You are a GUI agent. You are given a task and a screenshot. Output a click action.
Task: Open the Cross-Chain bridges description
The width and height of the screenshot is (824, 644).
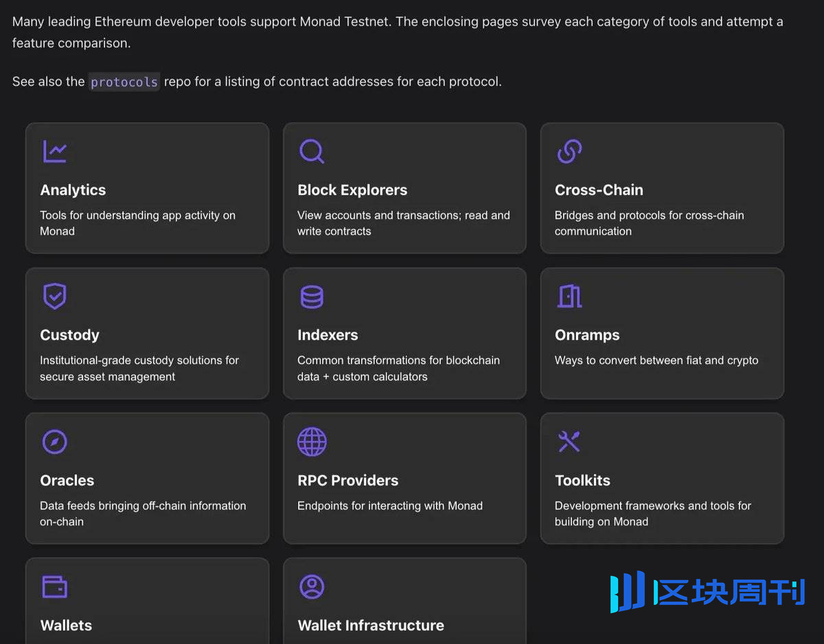coord(649,223)
